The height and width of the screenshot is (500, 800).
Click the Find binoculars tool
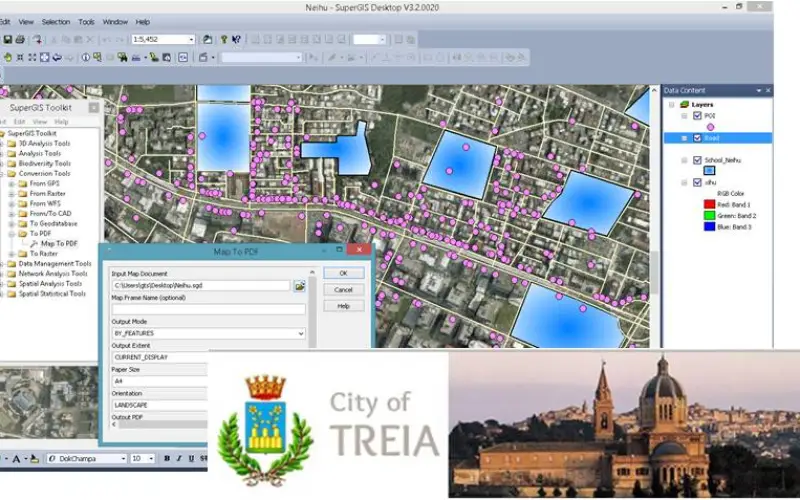pos(122,58)
